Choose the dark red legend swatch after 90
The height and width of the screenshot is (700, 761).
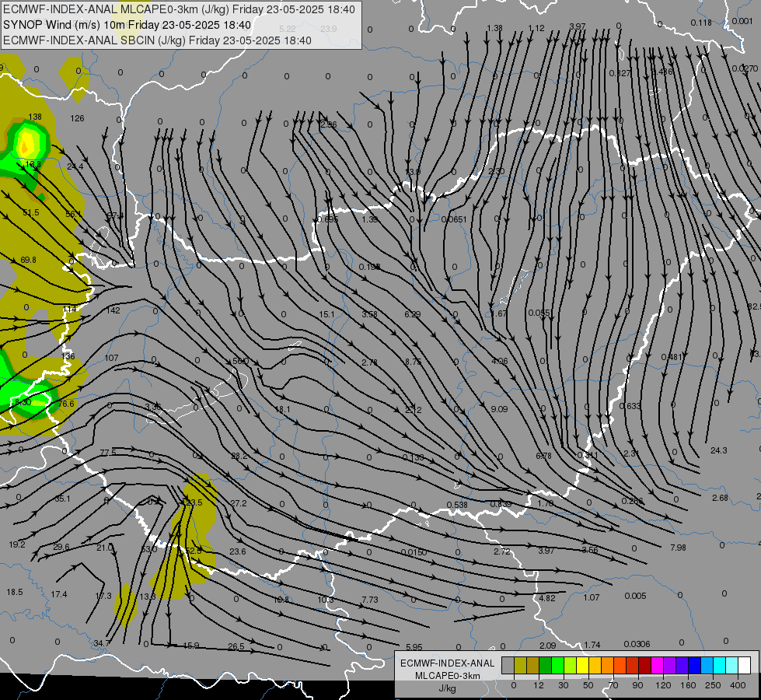[x=645, y=666]
